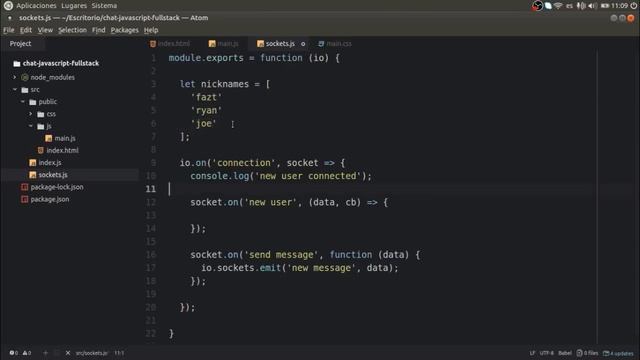
Task: Open the Find menu
Action: (98, 30)
